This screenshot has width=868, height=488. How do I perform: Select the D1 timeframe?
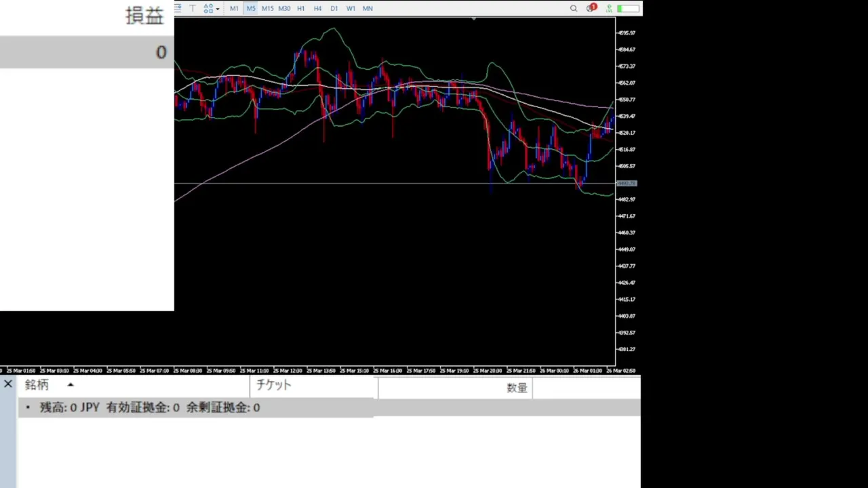pos(334,8)
